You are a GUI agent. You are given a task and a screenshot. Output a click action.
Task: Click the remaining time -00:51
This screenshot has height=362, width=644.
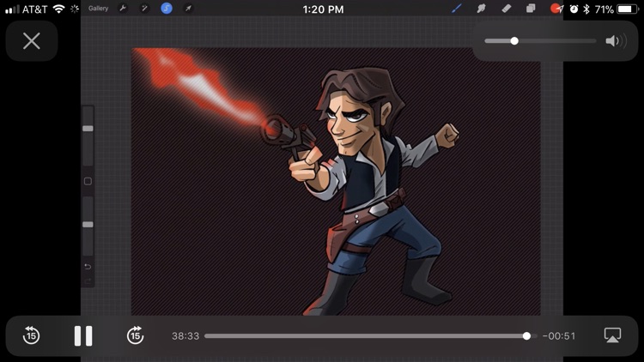(559, 336)
